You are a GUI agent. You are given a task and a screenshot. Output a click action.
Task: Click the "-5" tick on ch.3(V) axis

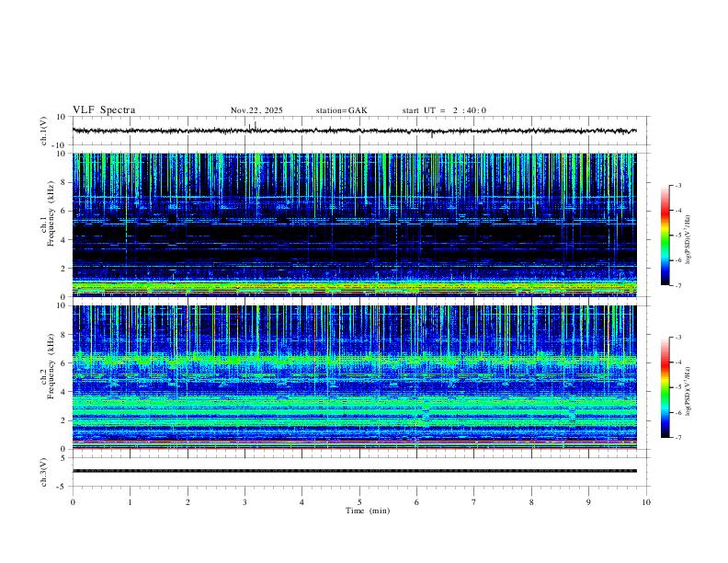click(63, 487)
